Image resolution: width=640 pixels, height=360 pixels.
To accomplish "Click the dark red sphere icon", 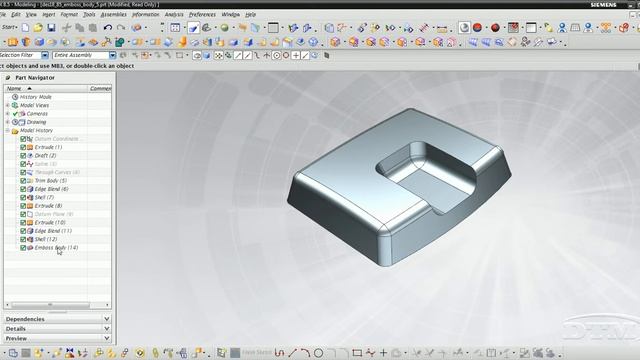I will click(x=495, y=28).
